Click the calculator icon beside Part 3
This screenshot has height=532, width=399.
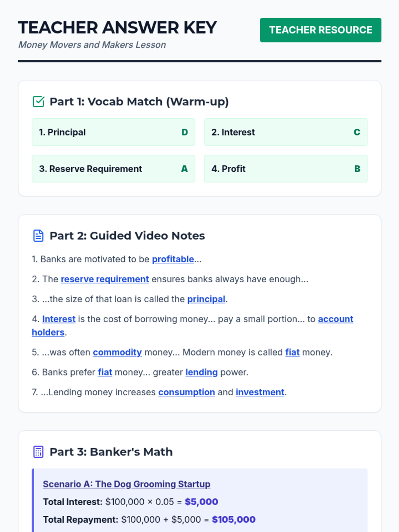point(39,452)
